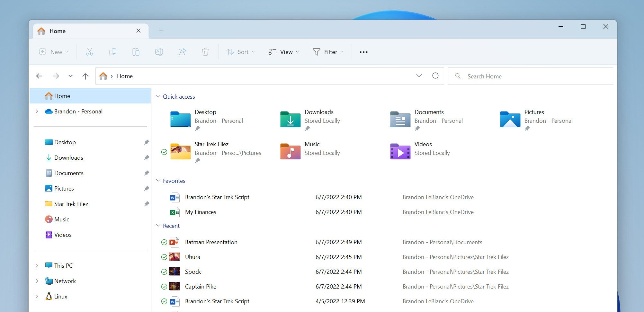The height and width of the screenshot is (312, 644).
Task: Unpin Documents using sidebar pin icon
Action: pyautogui.click(x=147, y=173)
